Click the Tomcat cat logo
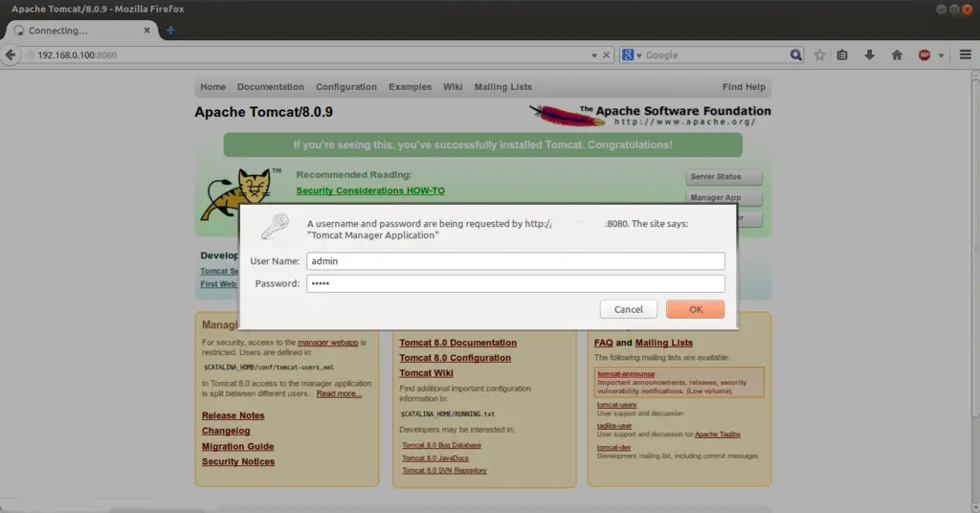980x513 pixels. tap(238, 193)
